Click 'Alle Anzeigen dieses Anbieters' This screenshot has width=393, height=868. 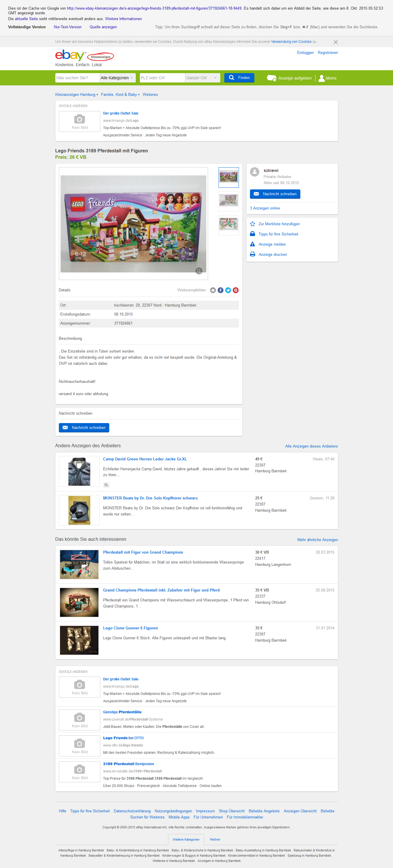tap(311, 446)
